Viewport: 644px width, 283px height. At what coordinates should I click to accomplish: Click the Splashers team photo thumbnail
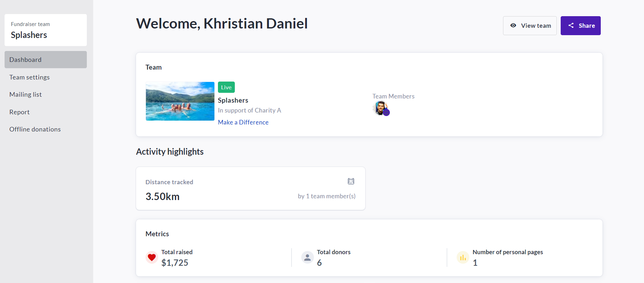point(180,101)
